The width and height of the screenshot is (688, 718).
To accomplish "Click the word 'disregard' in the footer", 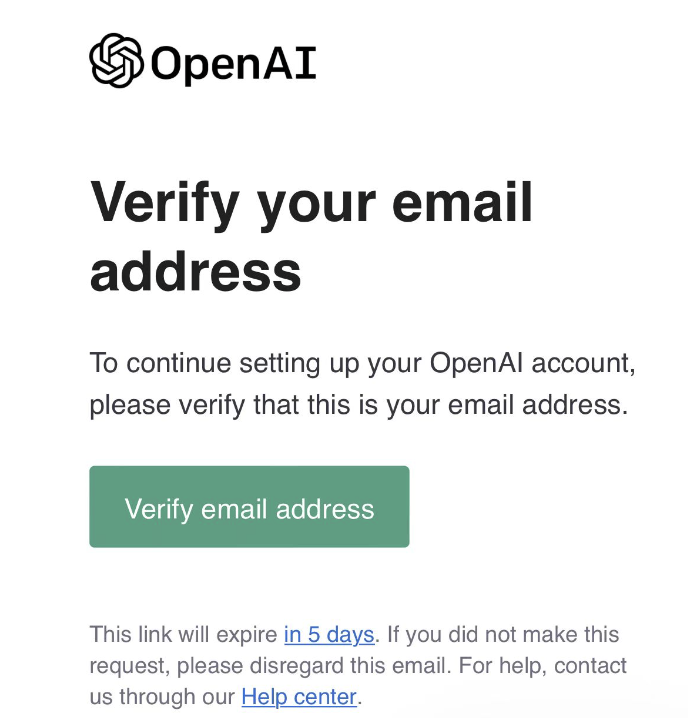I will click(x=297, y=667).
